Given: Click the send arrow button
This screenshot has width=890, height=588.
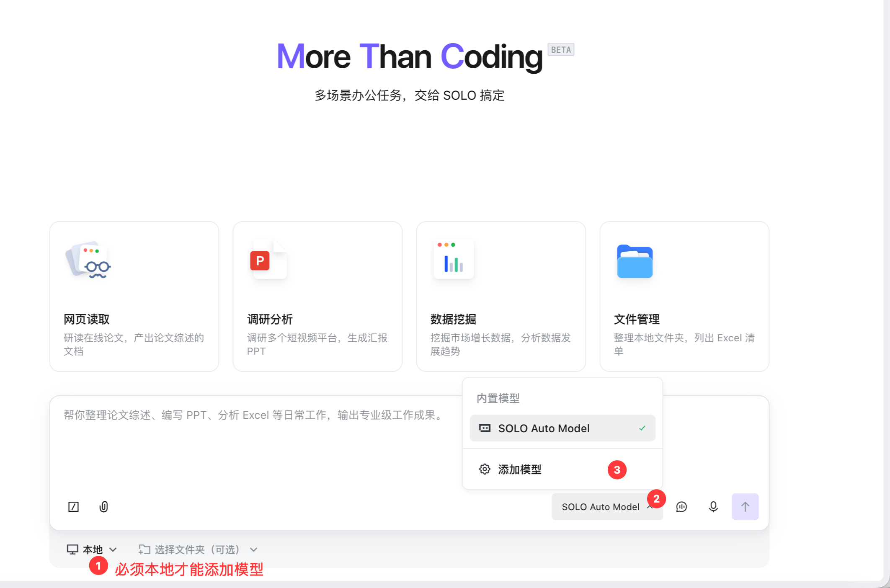Looking at the screenshot, I should [745, 507].
